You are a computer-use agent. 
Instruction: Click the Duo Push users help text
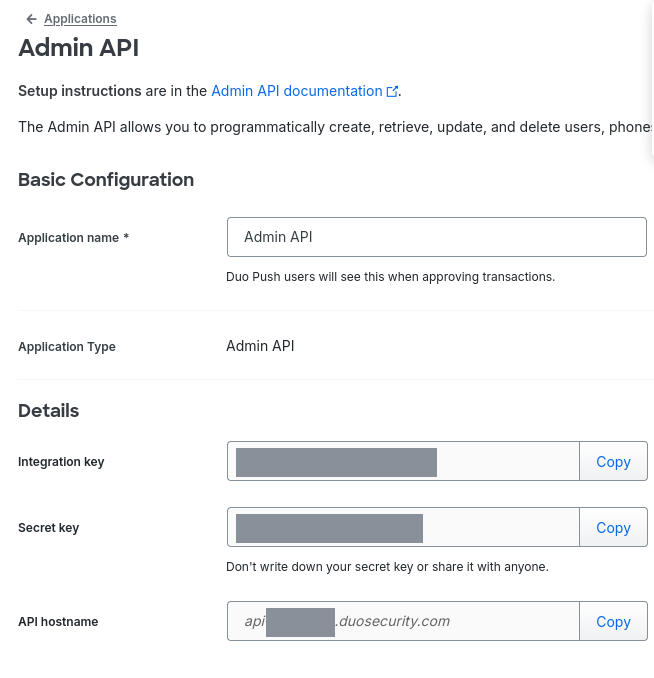coord(390,277)
